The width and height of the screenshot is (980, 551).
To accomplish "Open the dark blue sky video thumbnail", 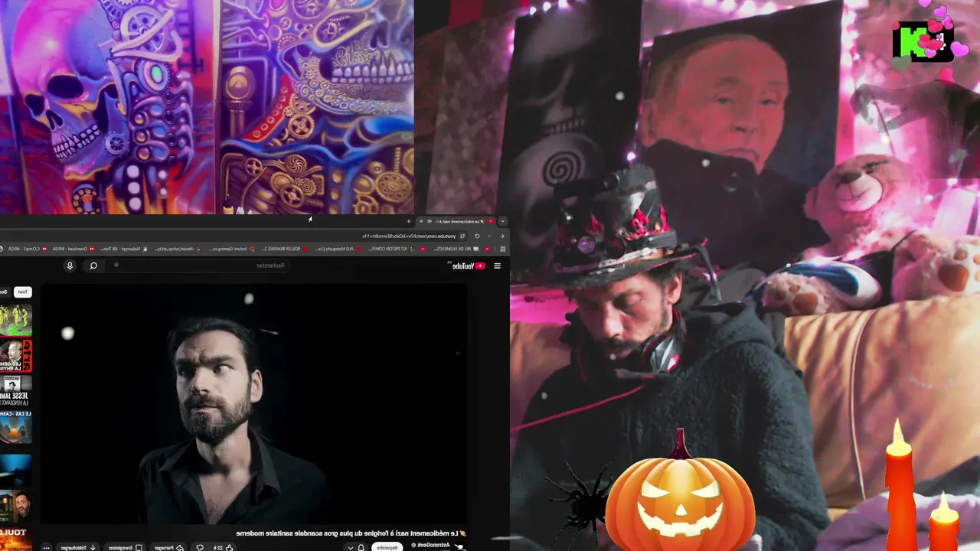I will 15,469.
